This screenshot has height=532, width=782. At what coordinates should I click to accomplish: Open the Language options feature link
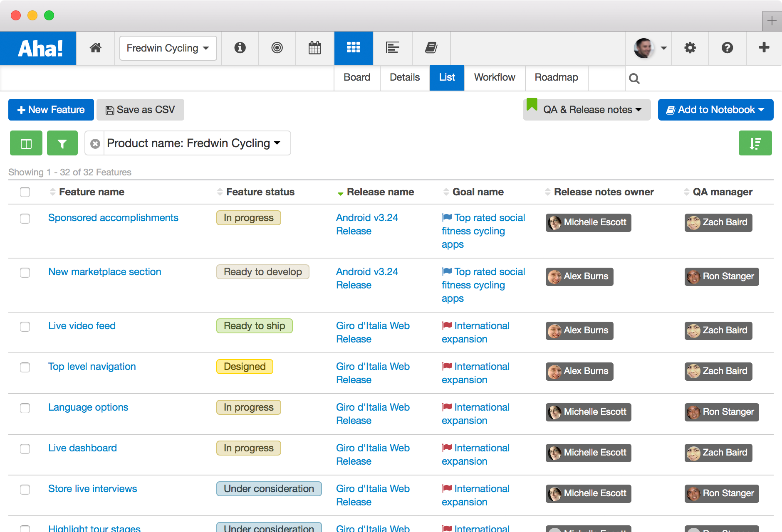[x=88, y=407]
